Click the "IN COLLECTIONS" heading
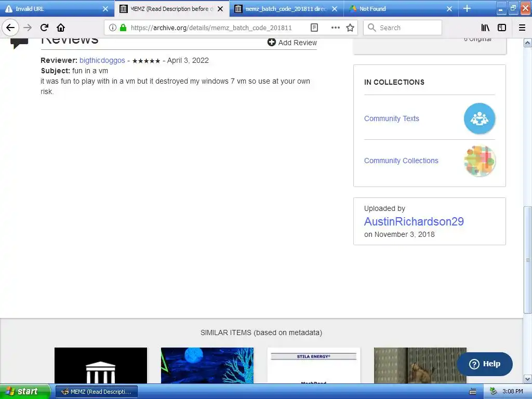 point(394,82)
